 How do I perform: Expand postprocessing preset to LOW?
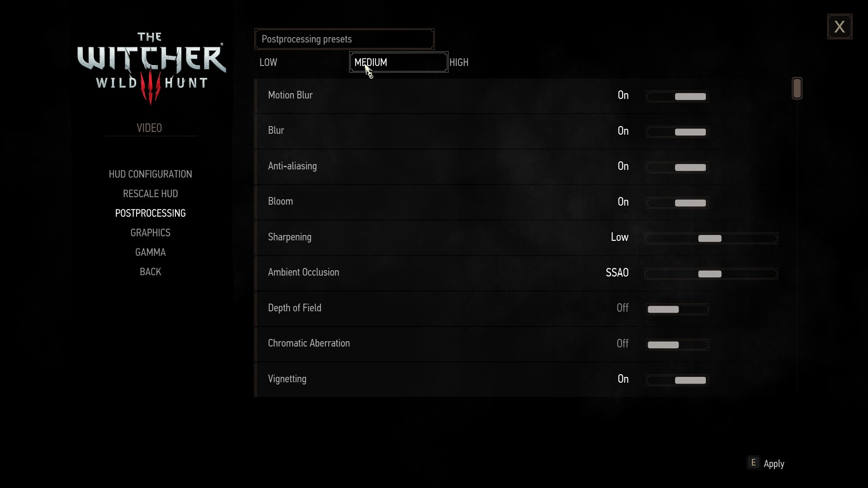268,62
